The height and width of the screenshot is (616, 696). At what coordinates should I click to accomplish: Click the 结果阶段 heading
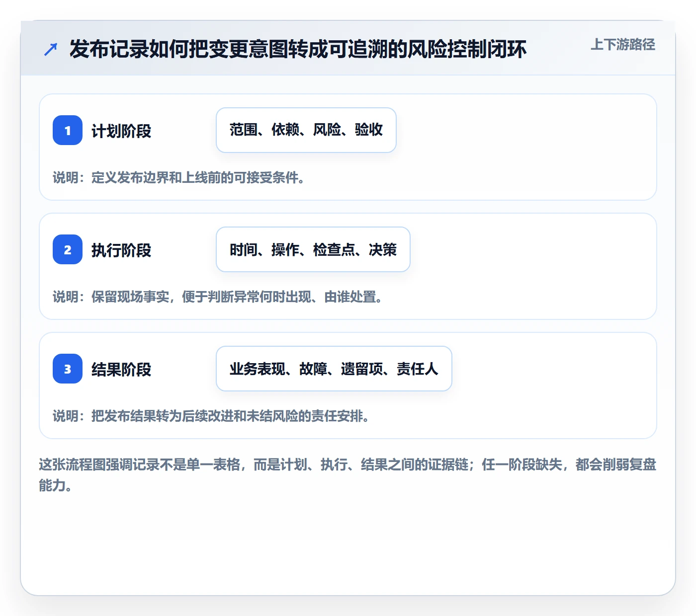pyautogui.click(x=121, y=369)
